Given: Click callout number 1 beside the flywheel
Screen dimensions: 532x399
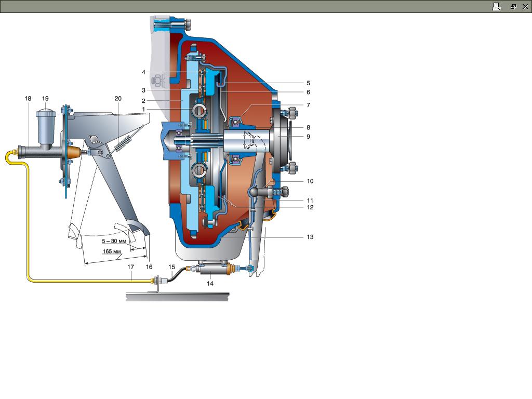Looking at the screenshot, I should tap(143, 110).
